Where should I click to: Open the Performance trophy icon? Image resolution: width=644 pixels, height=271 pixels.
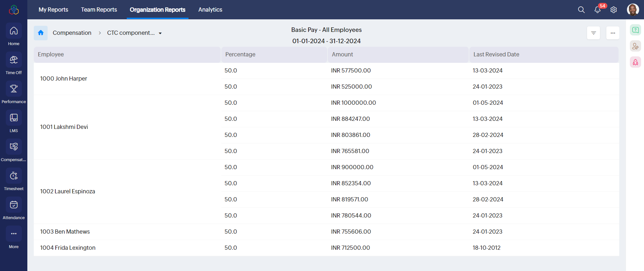14,89
